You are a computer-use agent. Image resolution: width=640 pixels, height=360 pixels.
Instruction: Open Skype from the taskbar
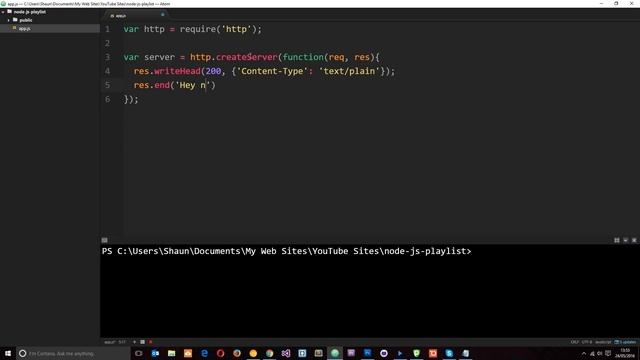click(449, 353)
